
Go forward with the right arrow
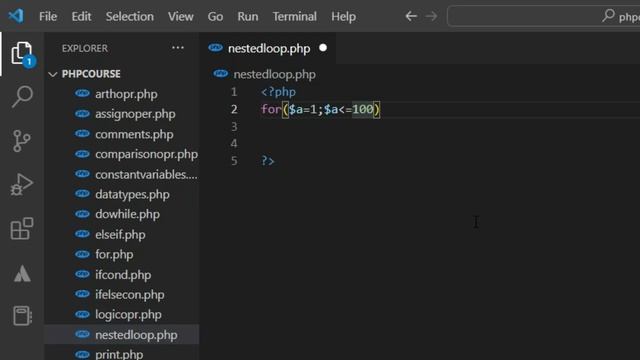click(x=431, y=16)
